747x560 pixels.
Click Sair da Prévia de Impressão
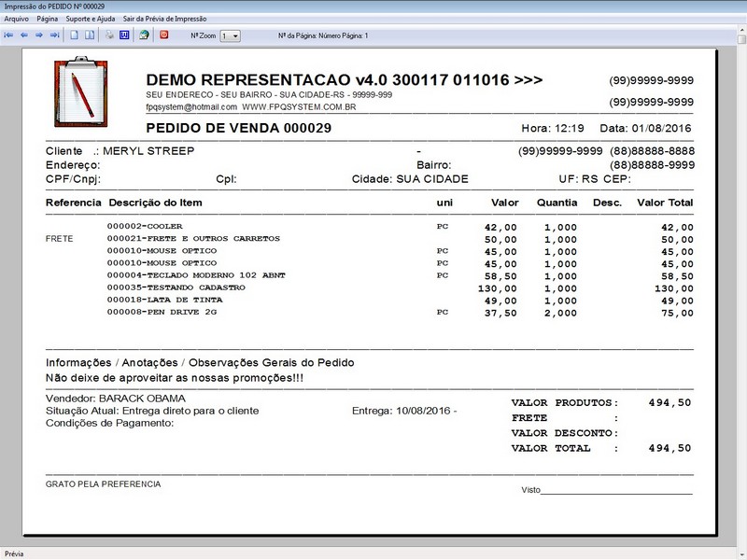[165, 19]
